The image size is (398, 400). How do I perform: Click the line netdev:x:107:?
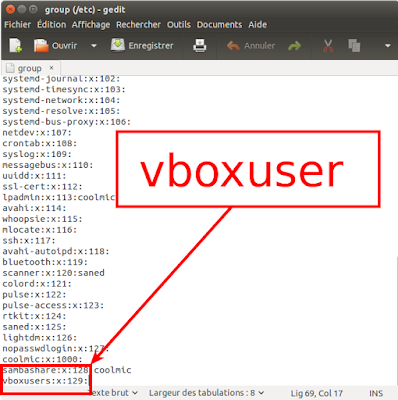[37, 133]
